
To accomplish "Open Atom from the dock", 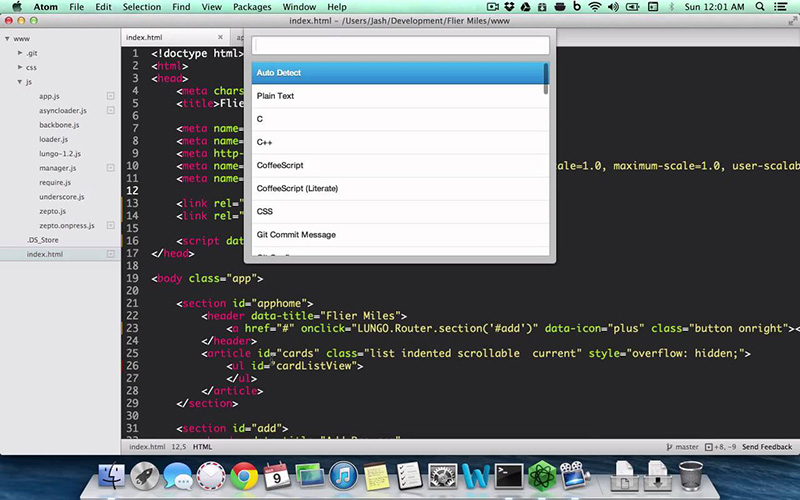I will coord(541,476).
